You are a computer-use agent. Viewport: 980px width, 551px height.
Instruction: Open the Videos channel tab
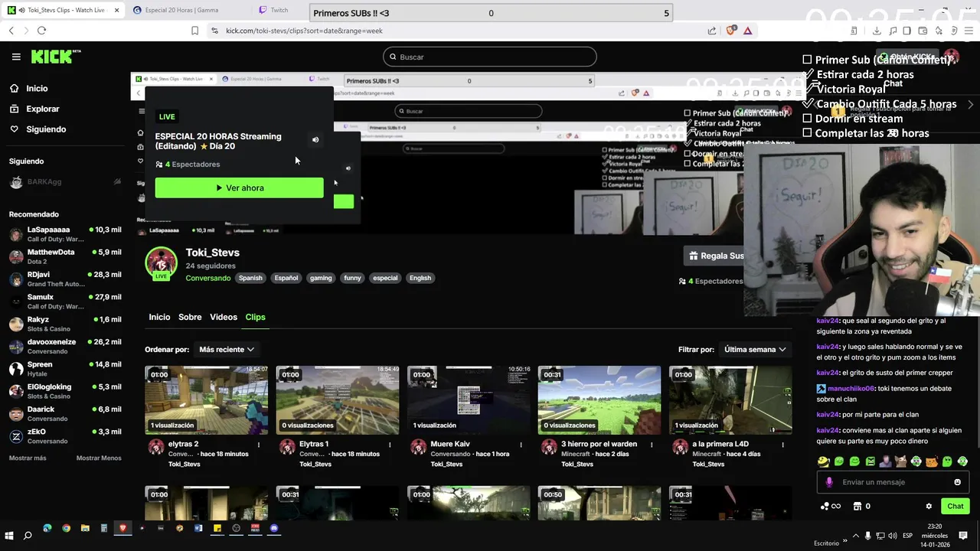click(224, 317)
